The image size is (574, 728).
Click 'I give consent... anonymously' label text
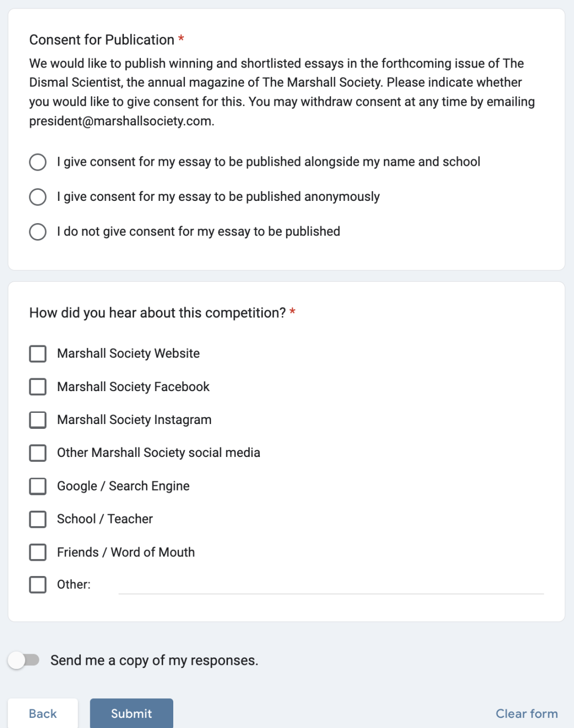pyautogui.click(x=218, y=197)
